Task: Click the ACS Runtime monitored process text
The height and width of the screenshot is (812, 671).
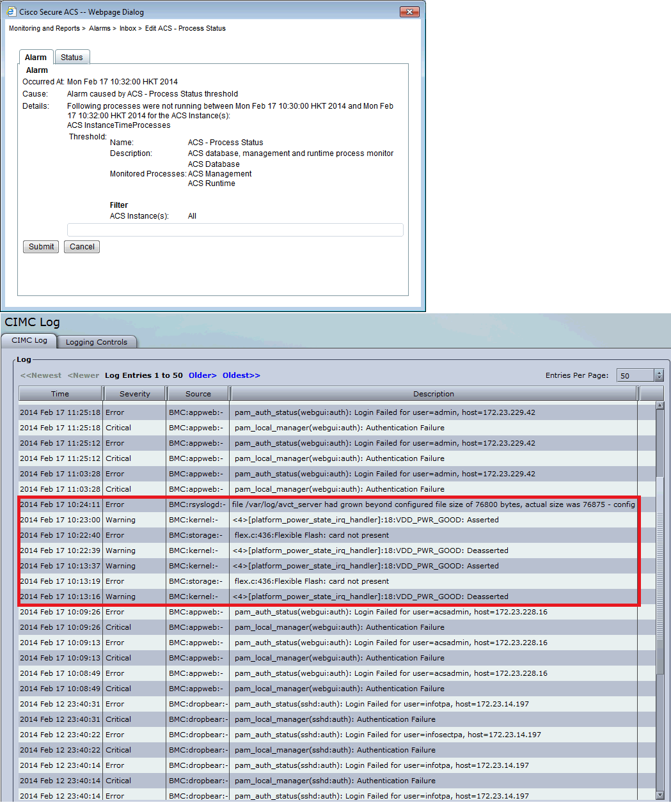Action: [212, 183]
